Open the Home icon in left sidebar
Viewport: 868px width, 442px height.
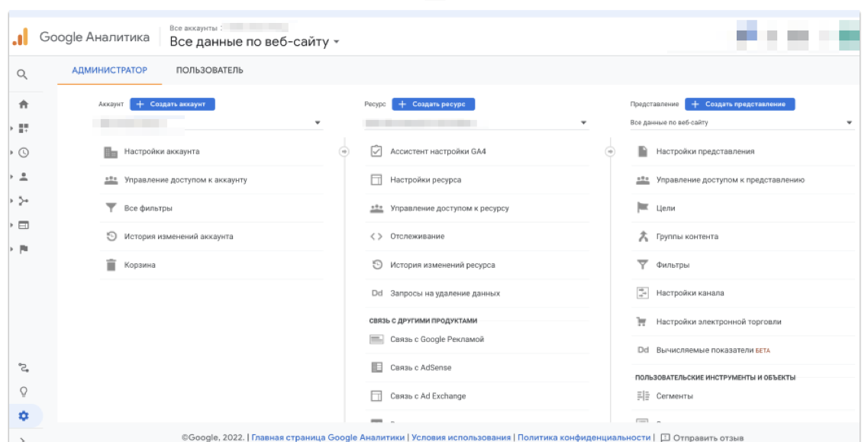(23, 104)
